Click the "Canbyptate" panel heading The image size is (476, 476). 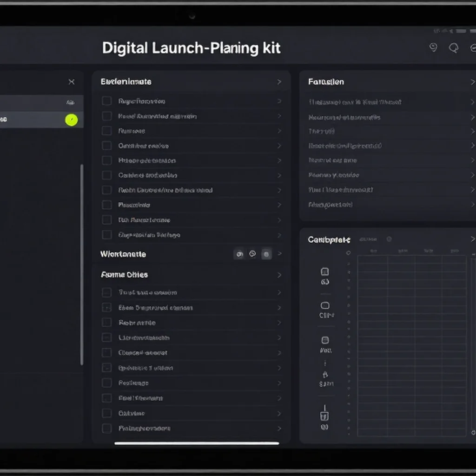(329, 240)
